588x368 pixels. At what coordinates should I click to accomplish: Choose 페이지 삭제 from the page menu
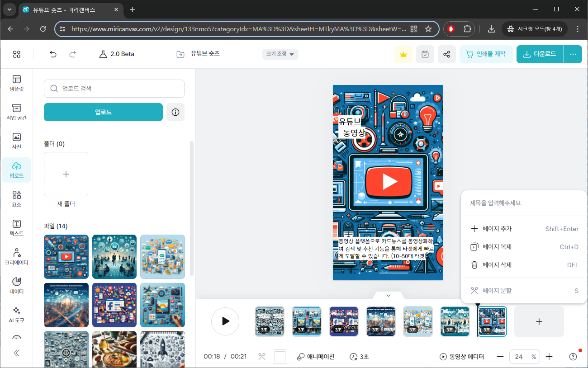tap(524, 265)
